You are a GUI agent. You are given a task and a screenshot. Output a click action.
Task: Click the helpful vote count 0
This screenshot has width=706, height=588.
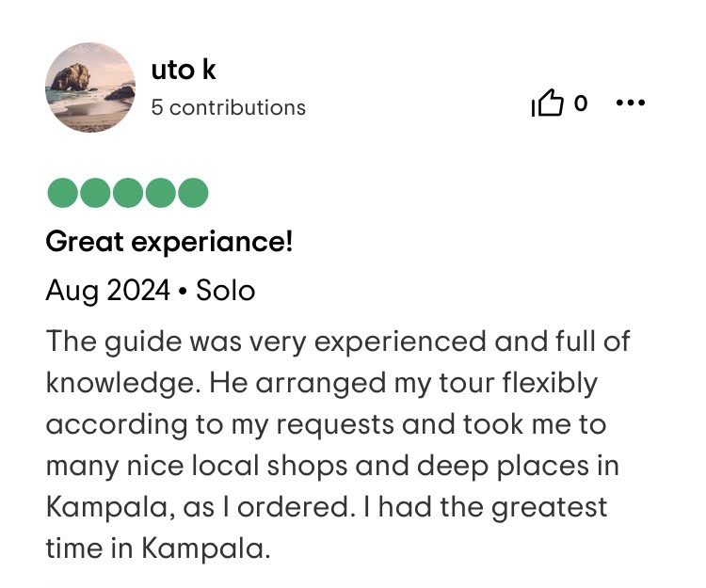(x=581, y=103)
